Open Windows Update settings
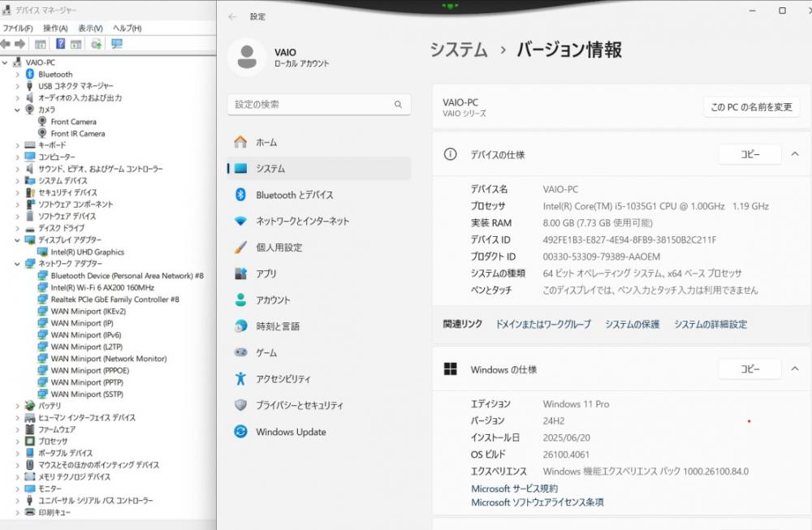The width and height of the screenshot is (812, 530). coord(319,432)
